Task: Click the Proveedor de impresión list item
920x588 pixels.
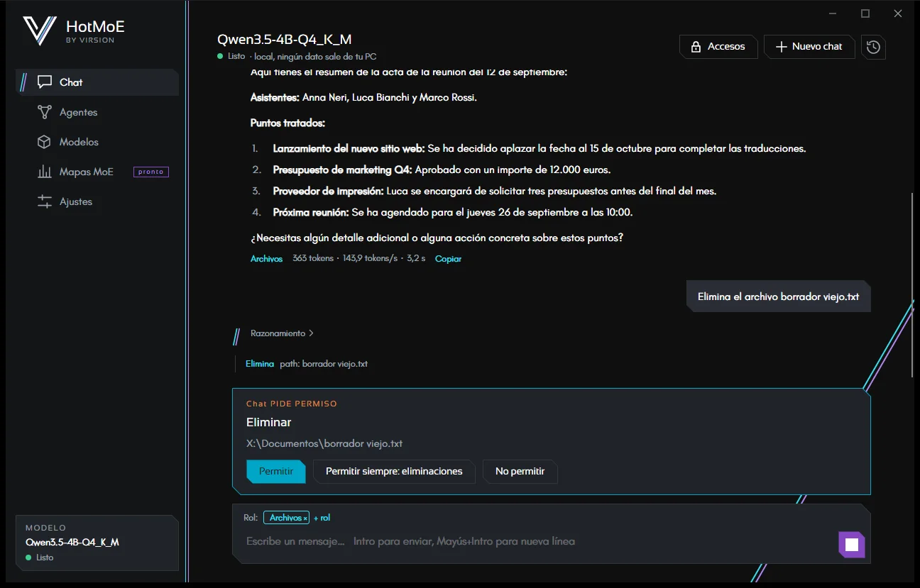Action: [x=483, y=192]
